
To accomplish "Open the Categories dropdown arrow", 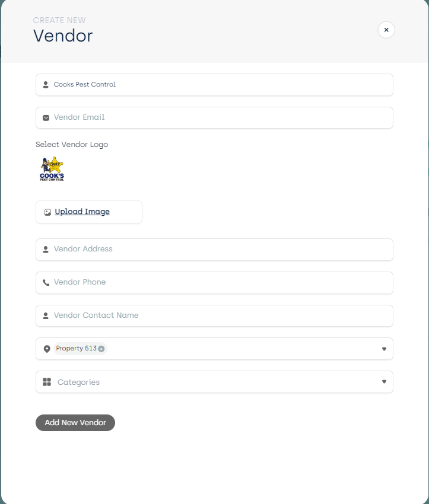I will pos(384,382).
